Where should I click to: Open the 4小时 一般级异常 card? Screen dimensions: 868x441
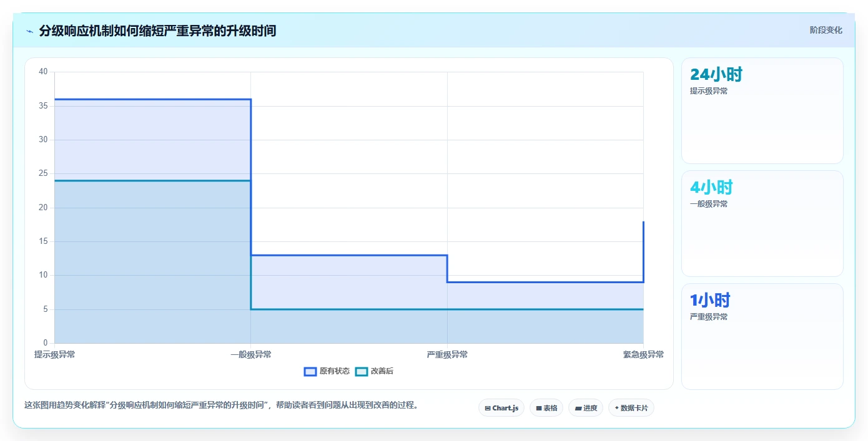point(762,223)
